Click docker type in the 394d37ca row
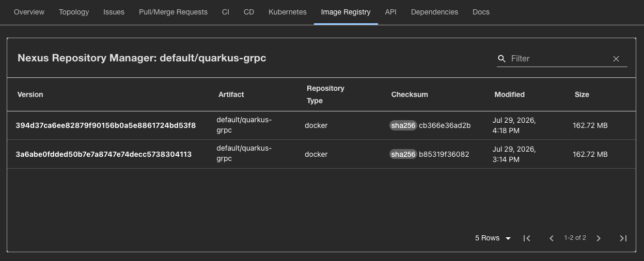 pos(316,125)
